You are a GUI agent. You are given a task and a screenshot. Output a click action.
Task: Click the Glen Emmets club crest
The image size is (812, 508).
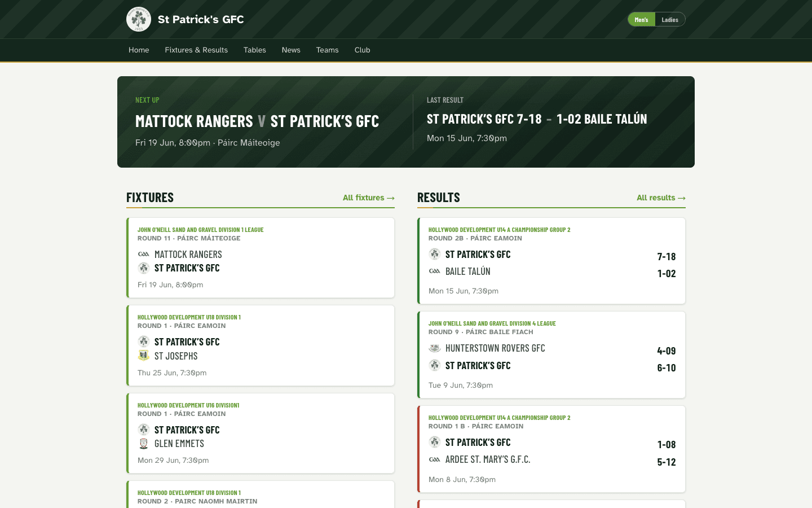144,444
